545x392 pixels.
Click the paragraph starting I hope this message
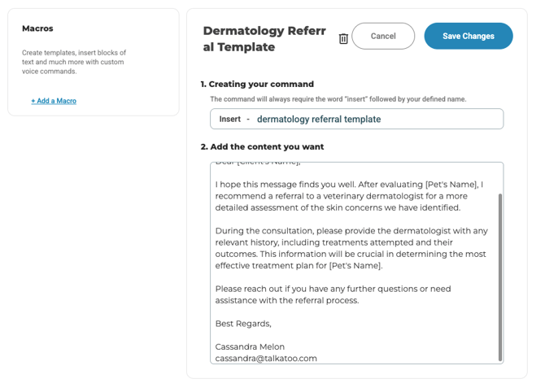[349, 196]
